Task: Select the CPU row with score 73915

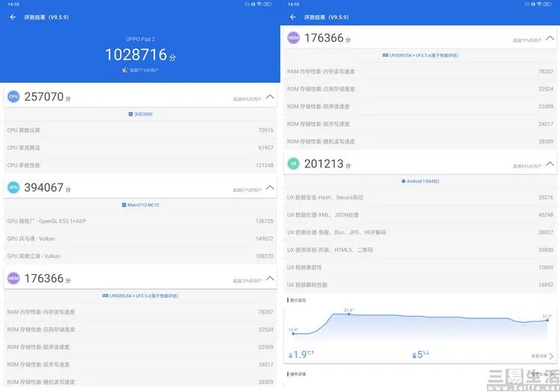Action: point(140,131)
